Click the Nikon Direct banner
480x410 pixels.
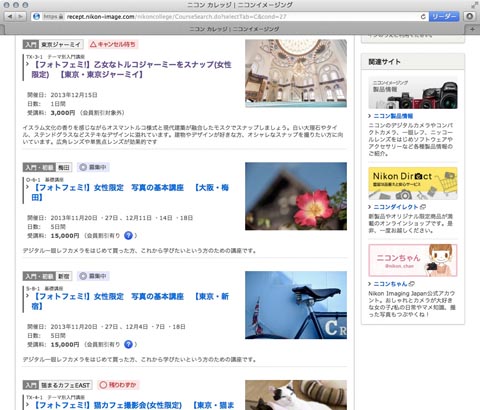coord(413,183)
